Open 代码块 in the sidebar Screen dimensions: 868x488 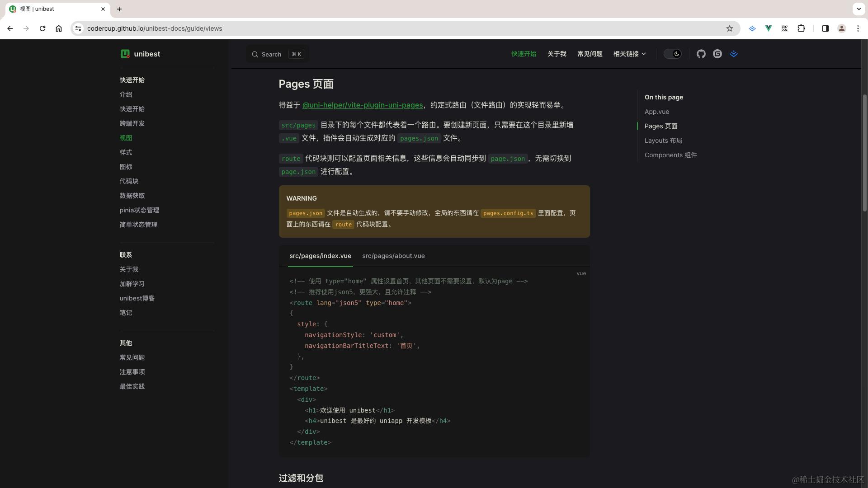pyautogui.click(x=129, y=182)
